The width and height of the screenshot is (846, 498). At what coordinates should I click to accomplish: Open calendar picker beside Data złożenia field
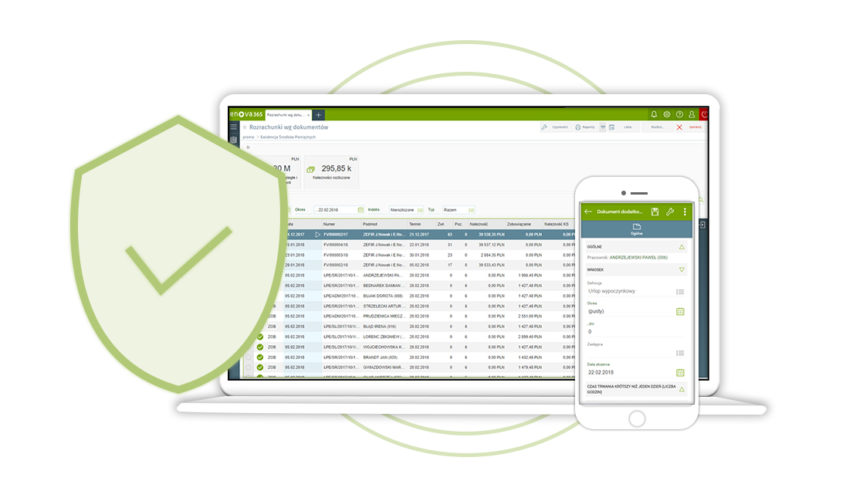point(680,370)
